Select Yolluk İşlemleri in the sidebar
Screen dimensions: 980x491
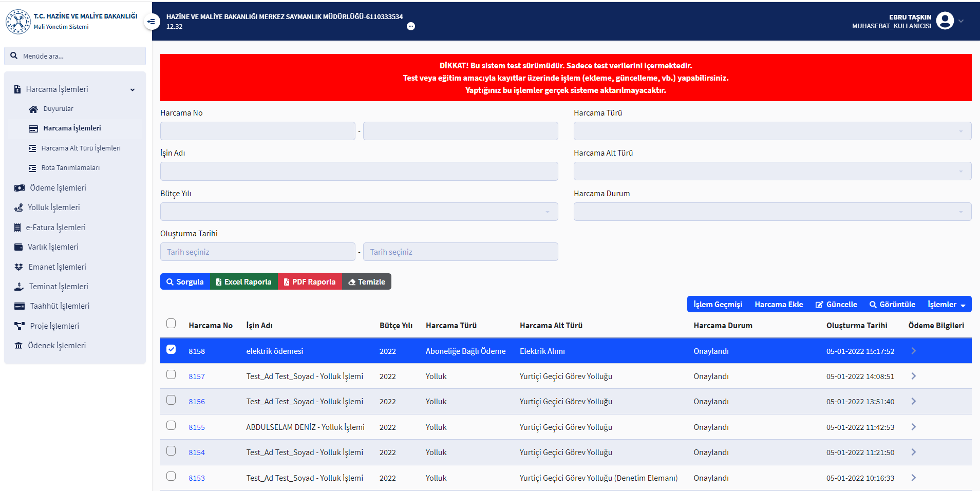(x=53, y=207)
